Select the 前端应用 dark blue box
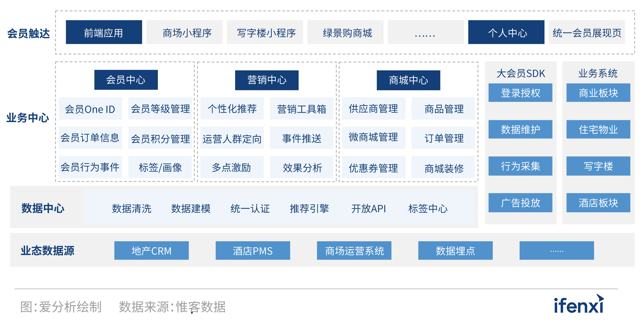Image resolution: width=644 pixels, height=328 pixels. click(104, 32)
